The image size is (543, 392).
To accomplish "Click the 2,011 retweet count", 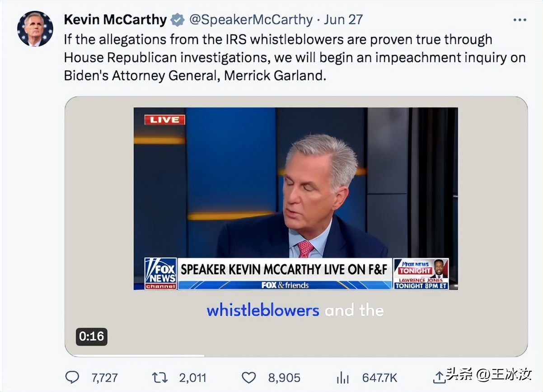I will tap(192, 377).
